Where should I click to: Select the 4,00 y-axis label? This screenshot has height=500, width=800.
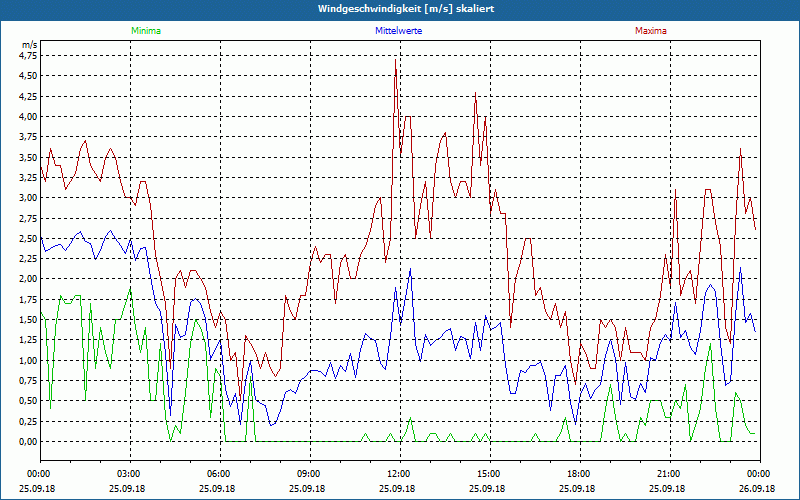28,116
